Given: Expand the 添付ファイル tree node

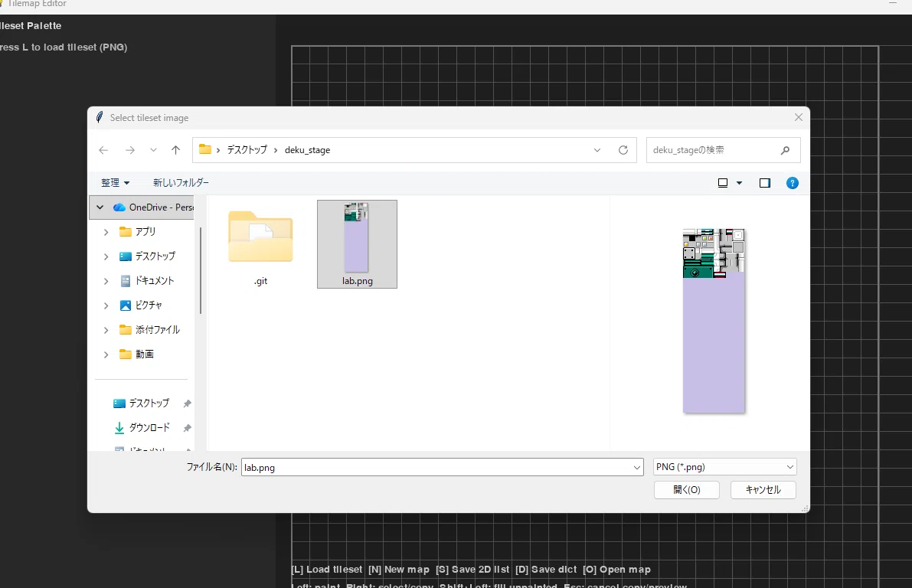Looking at the screenshot, I should 106,330.
